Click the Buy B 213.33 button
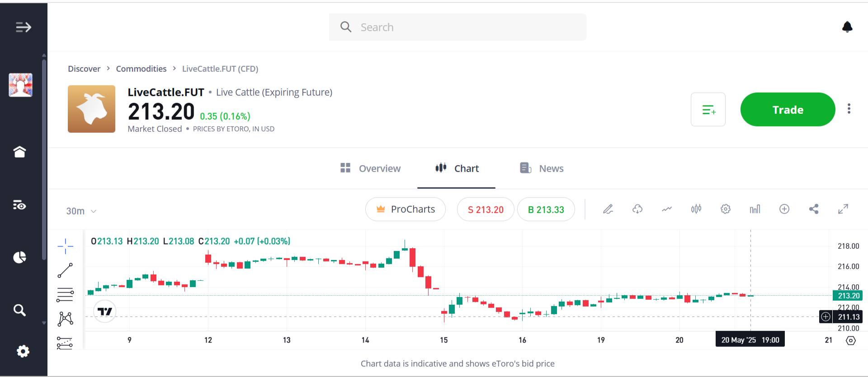Viewport: 868px width, 377px height. (x=546, y=209)
